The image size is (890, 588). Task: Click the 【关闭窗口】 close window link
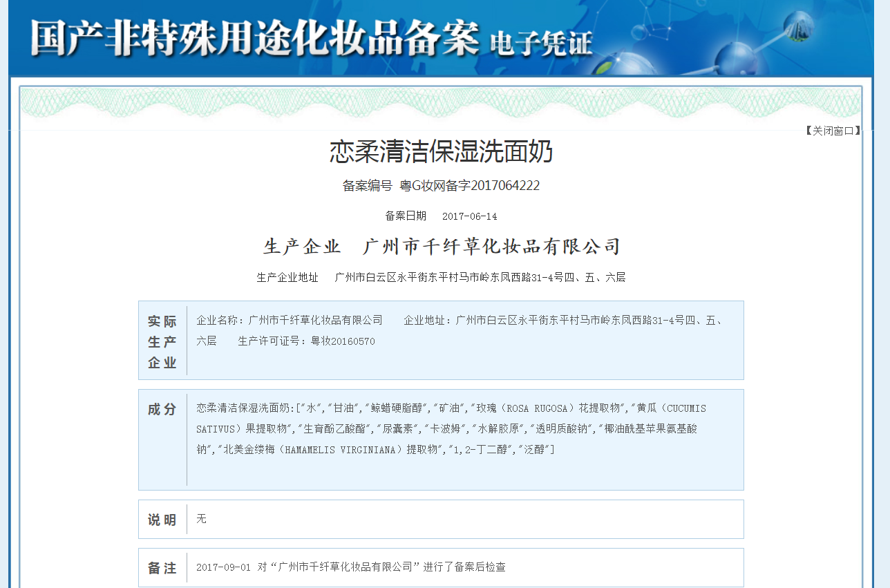[x=833, y=131]
